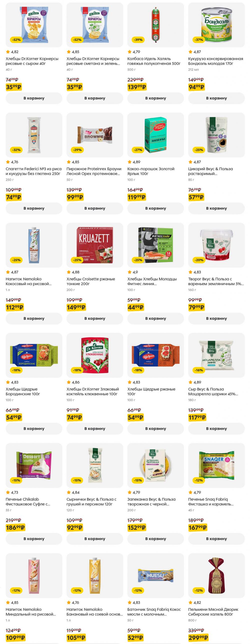Click star icon beside Запеканка rating

[129, 492]
